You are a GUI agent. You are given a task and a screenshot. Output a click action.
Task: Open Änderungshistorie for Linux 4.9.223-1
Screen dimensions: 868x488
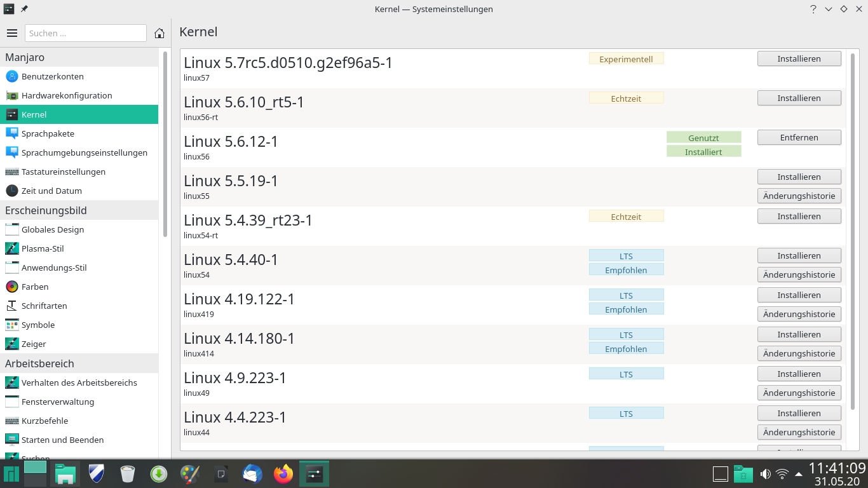point(799,393)
